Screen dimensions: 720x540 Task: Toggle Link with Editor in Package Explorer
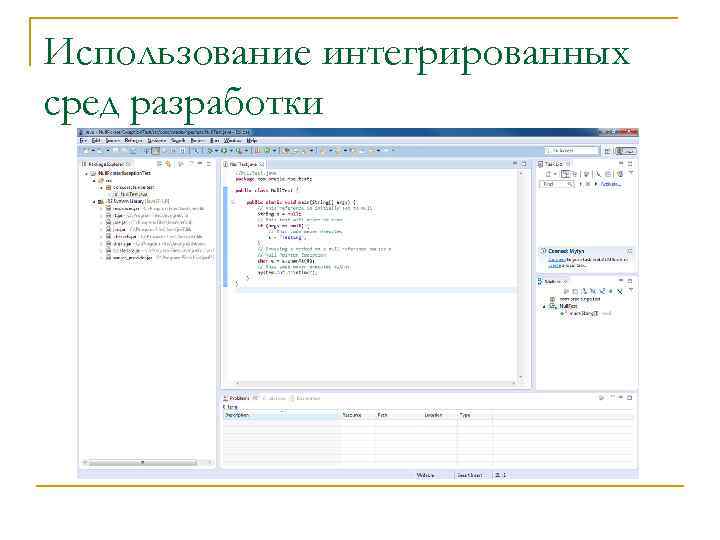point(168,164)
